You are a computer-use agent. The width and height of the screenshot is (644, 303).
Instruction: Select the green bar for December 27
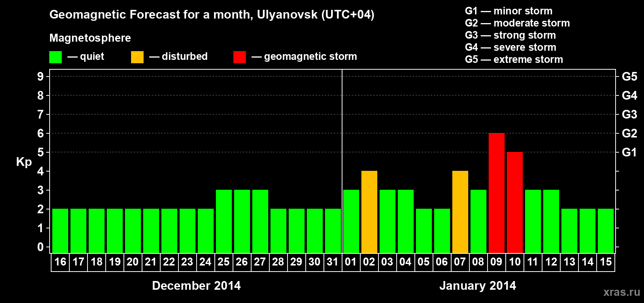(x=260, y=222)
